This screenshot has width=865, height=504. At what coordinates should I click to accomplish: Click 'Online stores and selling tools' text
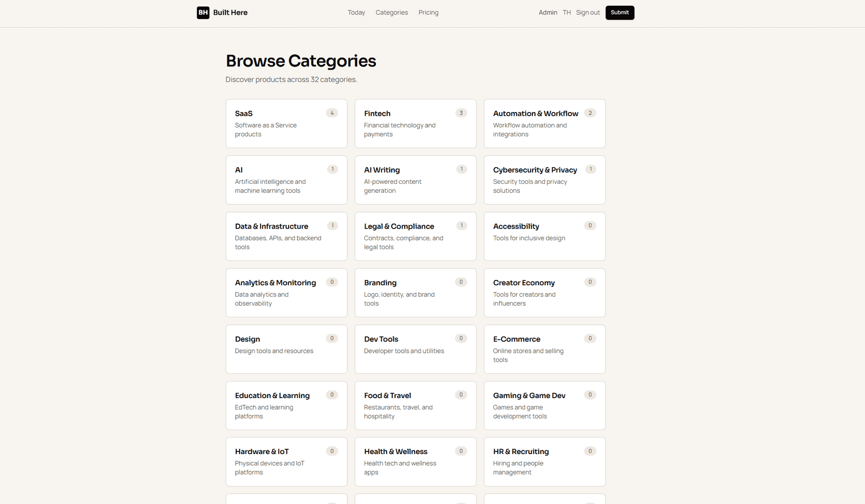(528, 356)
